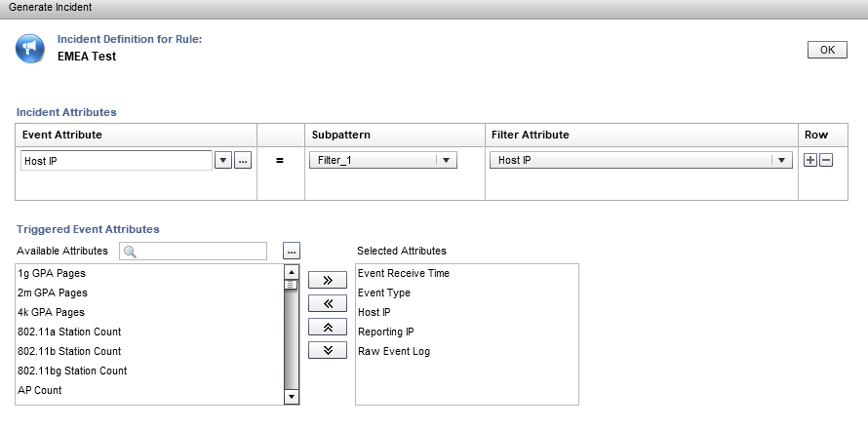Image resolution: width=868 pixels, height=430 pixels.
Task: Open the Event Attribute dropdown arrow
Action: [222, 161]
